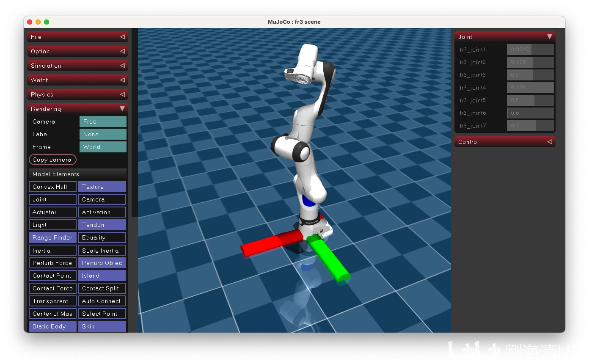The height and width of the screenshot is (364, 589).
Task: Adjust the fr3_joint4 slider
Action: click(530, 88)
